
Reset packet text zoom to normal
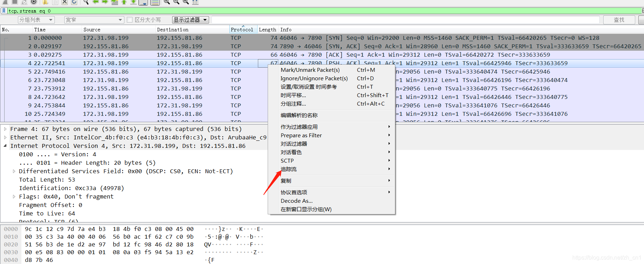186,2
